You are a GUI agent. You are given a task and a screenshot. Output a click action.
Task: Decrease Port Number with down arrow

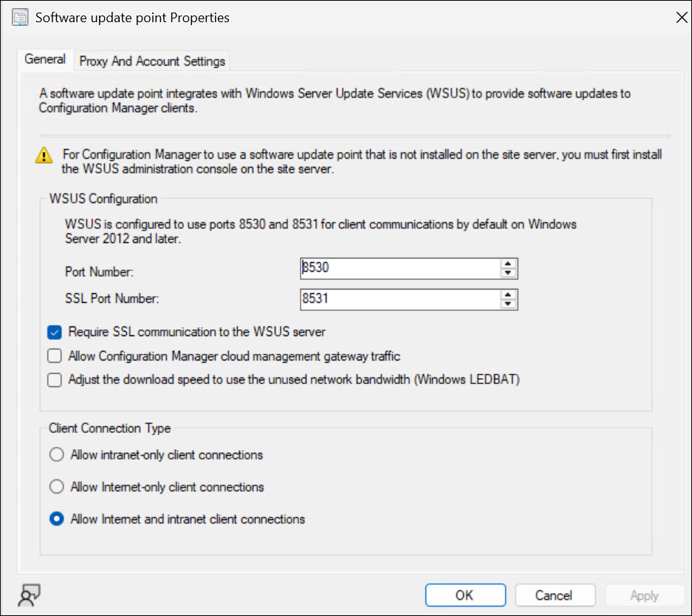point(507,273)
